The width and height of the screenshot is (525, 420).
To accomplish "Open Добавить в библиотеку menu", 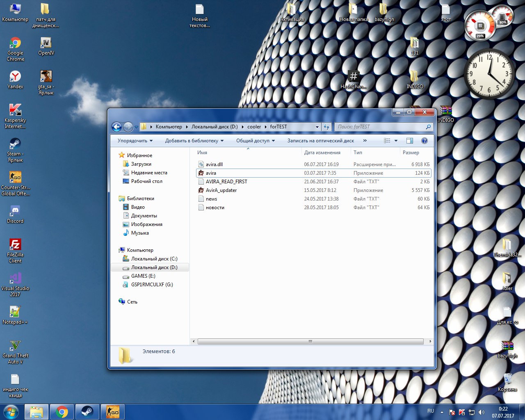I will coord(194,141).
